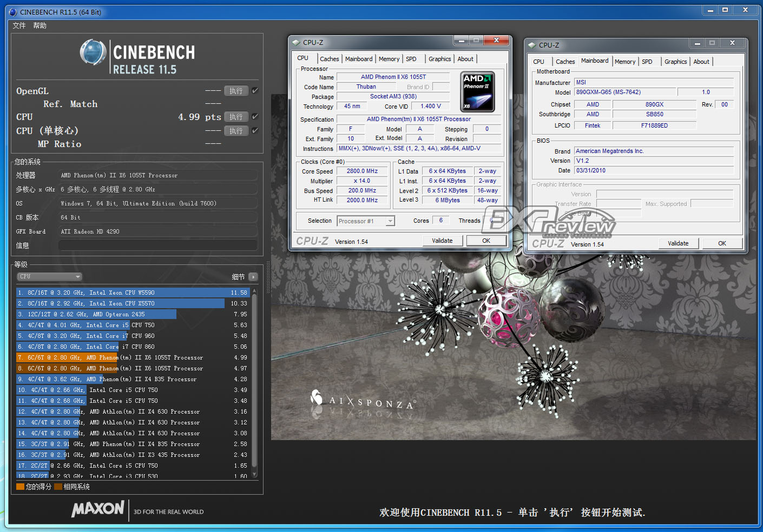Click OK in right CPU-Z window
763x532 pixels.
(722, 243)
